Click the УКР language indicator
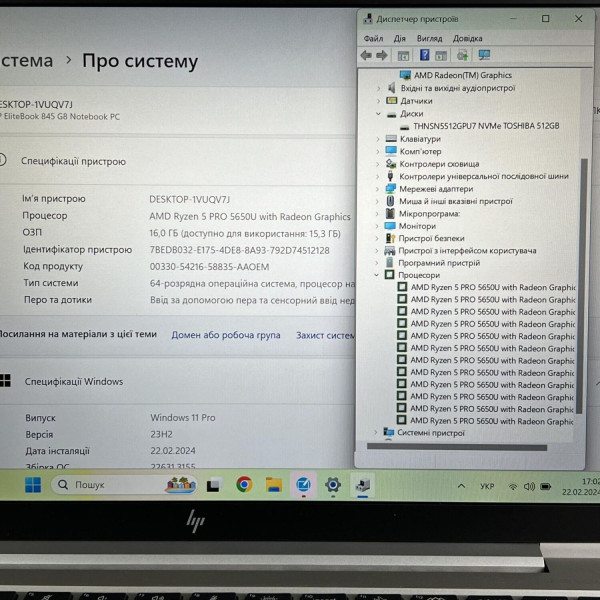The width and height of the screenshot is (600, 600). pos(487,486)
